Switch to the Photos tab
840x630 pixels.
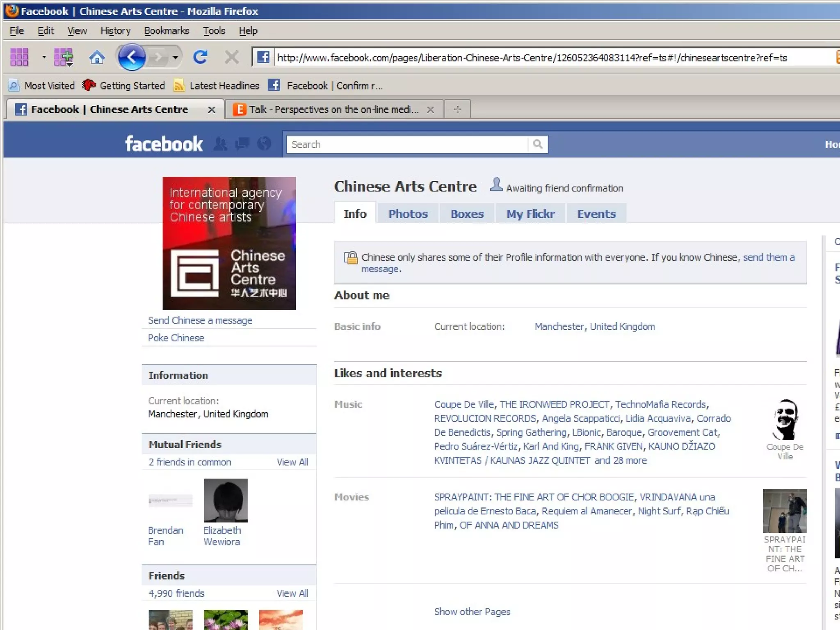click(x=408, y=214)
